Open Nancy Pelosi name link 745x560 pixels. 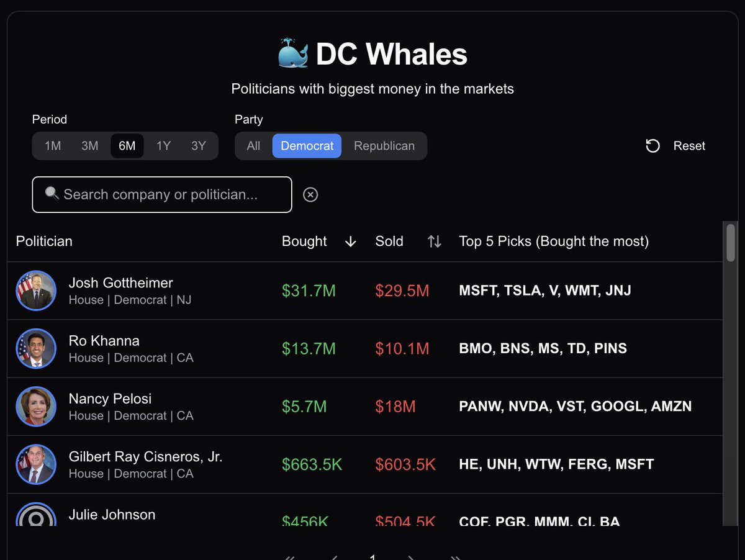click(x=110, y=399)
